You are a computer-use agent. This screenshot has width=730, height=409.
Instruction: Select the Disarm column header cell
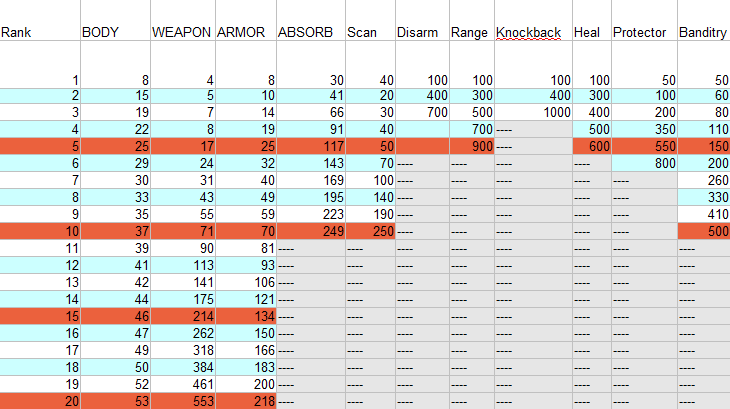[x=421, y=33]
